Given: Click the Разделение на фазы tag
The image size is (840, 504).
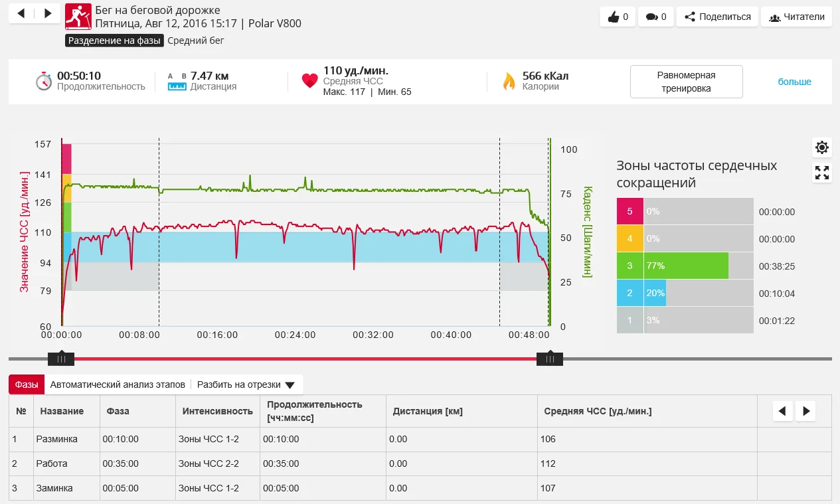Looking at the screenshot, I should click(114, 41).
